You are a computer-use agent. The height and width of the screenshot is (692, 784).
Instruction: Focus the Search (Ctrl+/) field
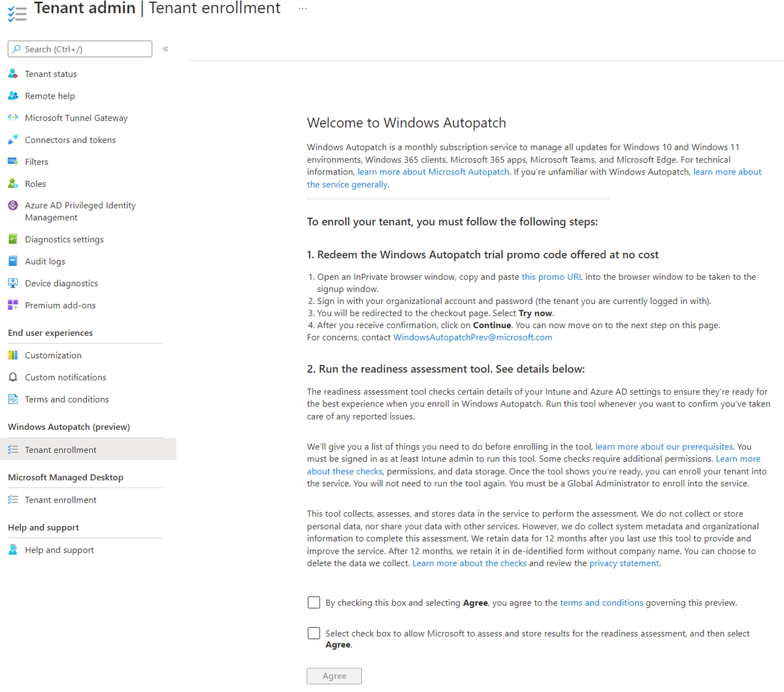pyautogui.click(x=80, y=49)
